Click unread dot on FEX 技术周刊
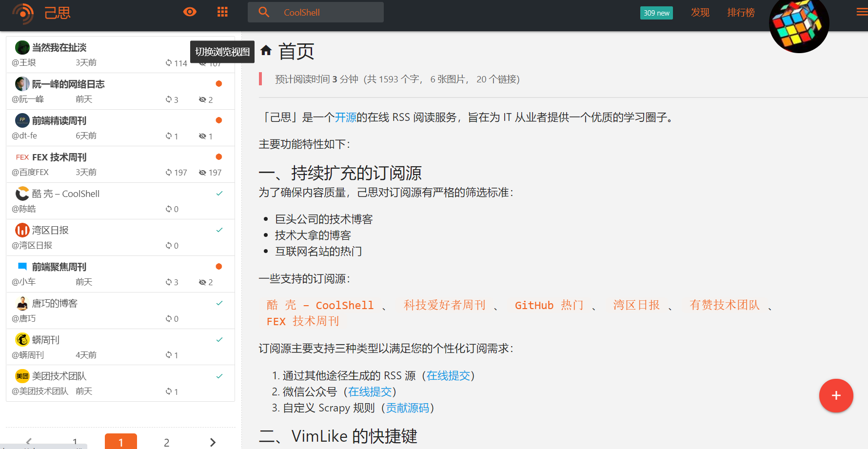 (219, 157)
